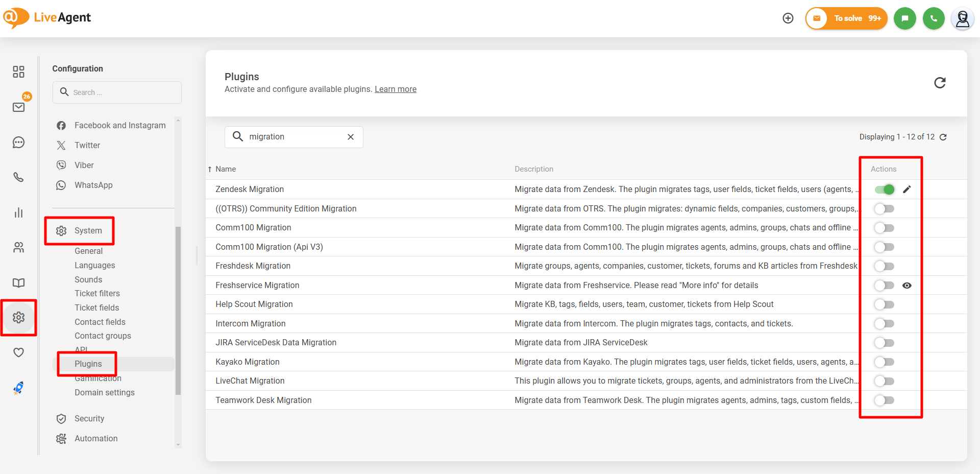The width and height of the screenshot is (980, 474).
Task: Open the Chats icon in left sidebar
Action: [19, 143]
